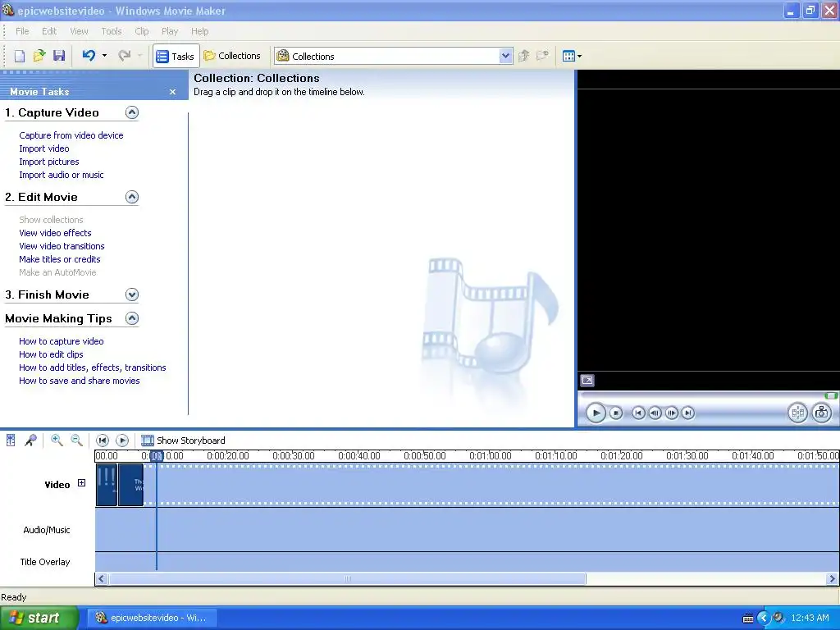Split the clip at current frame
The image size is (840, 630).
[797, 413]
